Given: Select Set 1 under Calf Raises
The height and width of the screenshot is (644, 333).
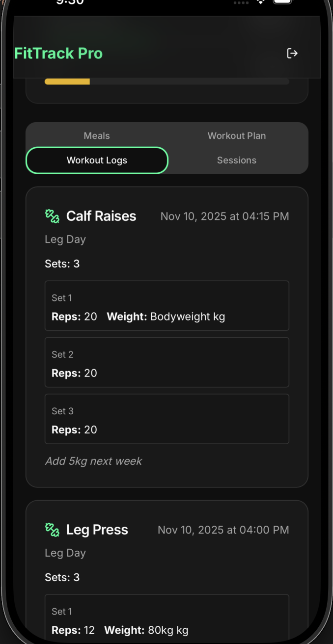Looking at the screenshot, I should click(167, 305).
